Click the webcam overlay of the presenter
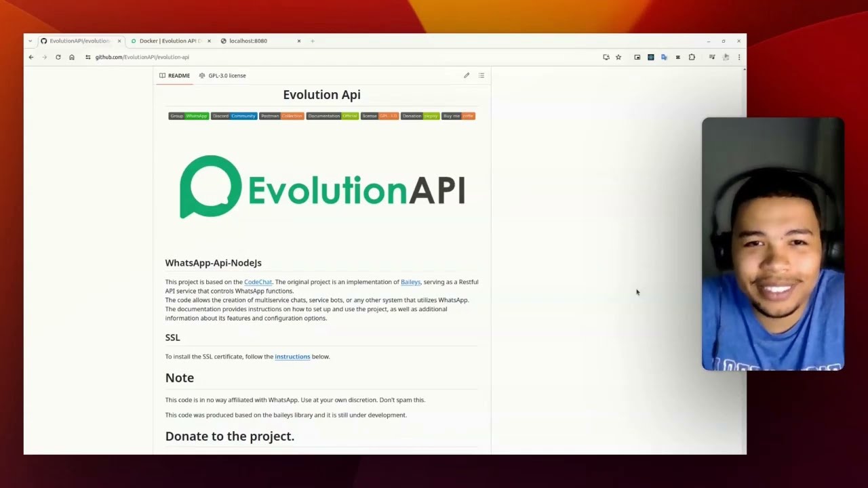This screenshot has width=868, height=488. [773, 244]
